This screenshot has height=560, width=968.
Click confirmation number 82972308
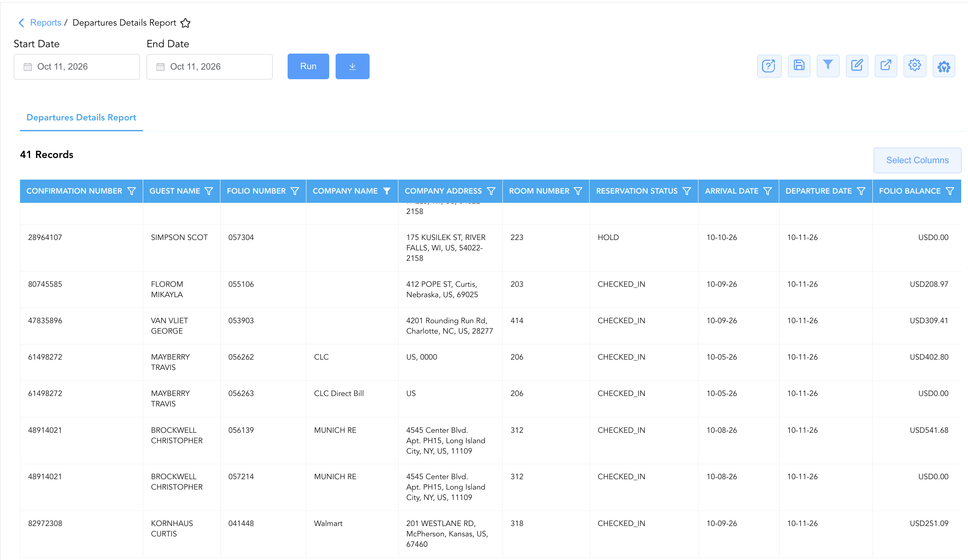pyautogui.click(x=45, y=524)
